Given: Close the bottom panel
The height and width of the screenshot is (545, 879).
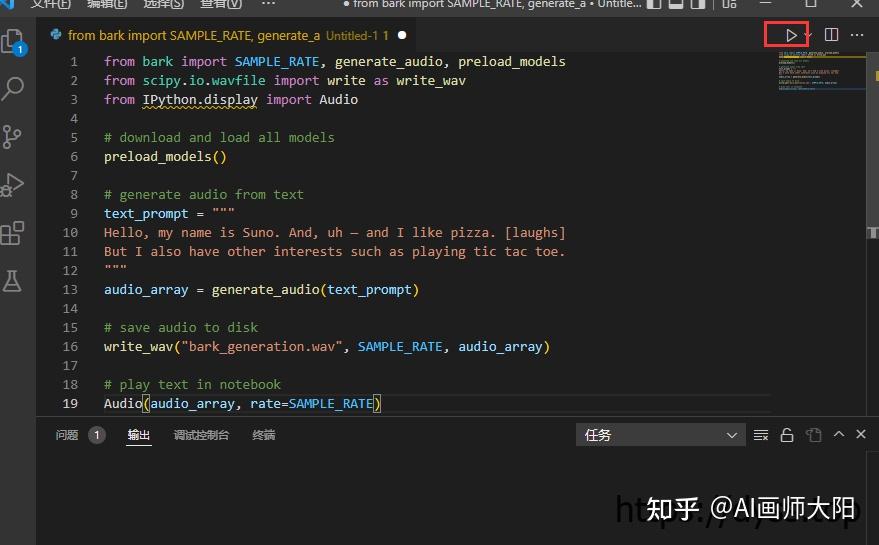Looking at the screenshot, I should click(x=861, y=434).
